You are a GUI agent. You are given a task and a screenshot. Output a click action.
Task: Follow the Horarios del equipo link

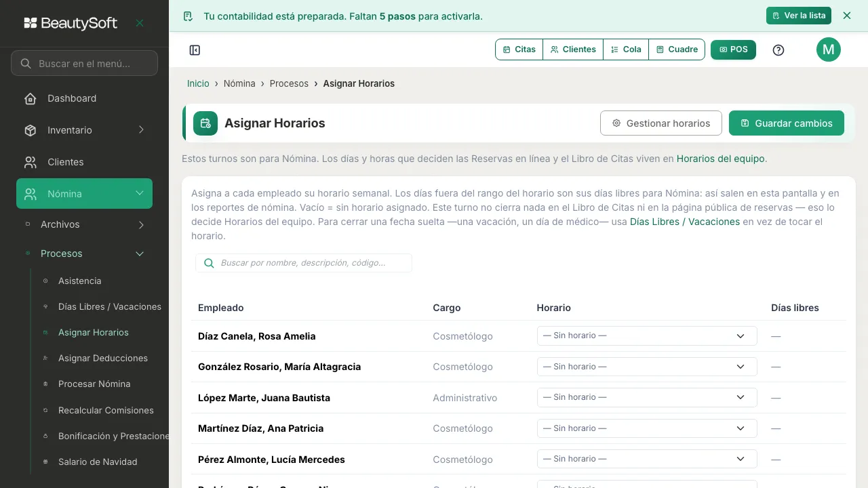click(721, 159)
